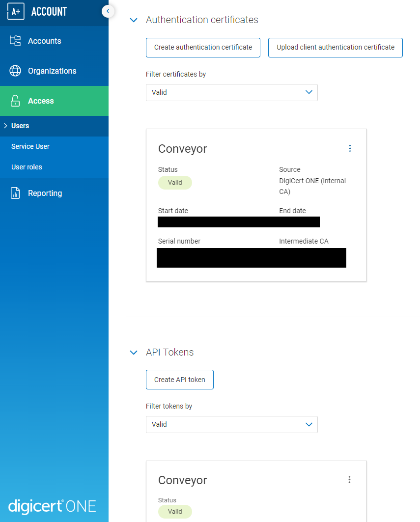Open the Reporting section icon
420x522 pixels.
[15, 193]
